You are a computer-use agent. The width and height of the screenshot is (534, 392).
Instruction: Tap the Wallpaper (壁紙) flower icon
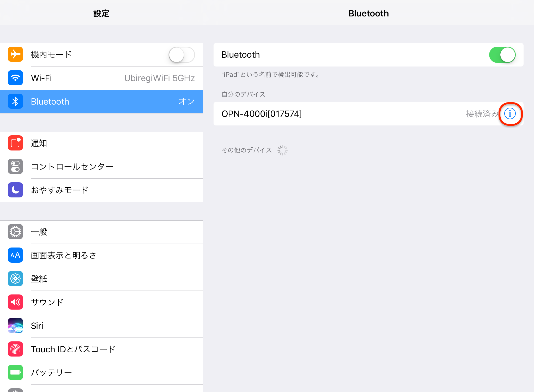[15, 279]
